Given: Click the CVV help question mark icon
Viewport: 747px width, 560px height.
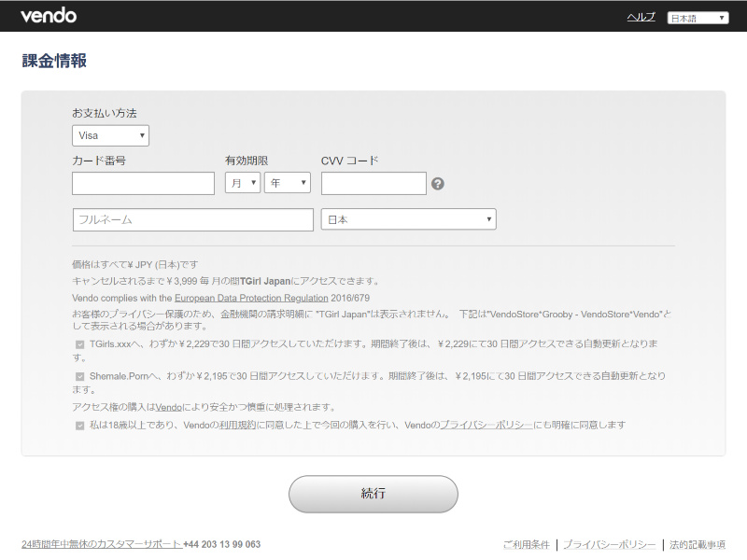Looking at the screenshot, I should (x=438, y=184).
